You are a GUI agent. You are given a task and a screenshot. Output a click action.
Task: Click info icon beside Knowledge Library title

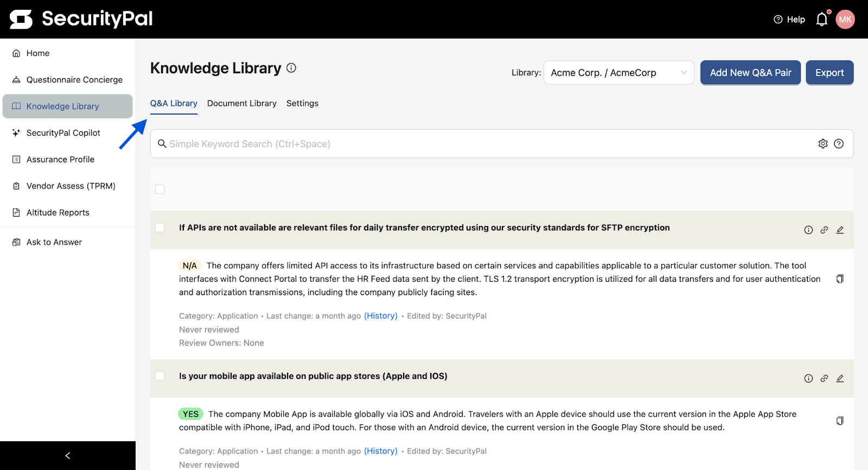point(291,68)
